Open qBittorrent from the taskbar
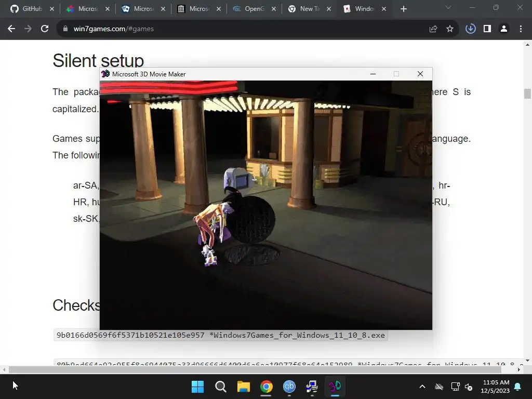This screenshot has width=532, height=399. 289,387
